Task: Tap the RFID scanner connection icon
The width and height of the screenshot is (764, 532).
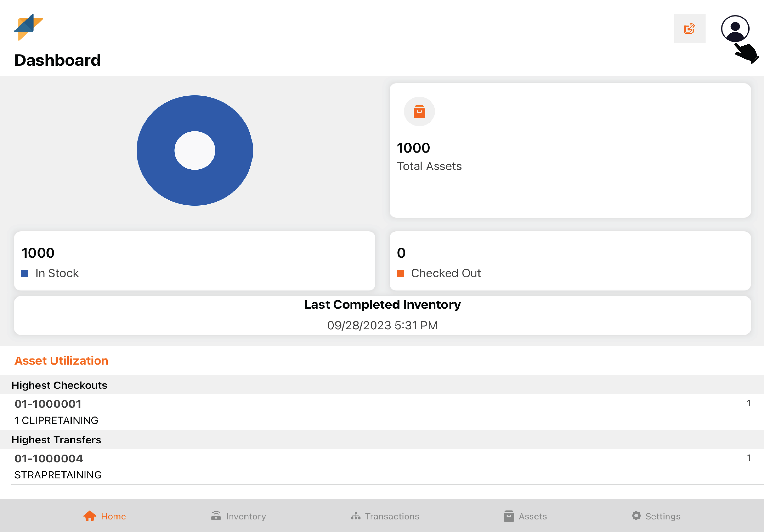Action: pos(689,29)
